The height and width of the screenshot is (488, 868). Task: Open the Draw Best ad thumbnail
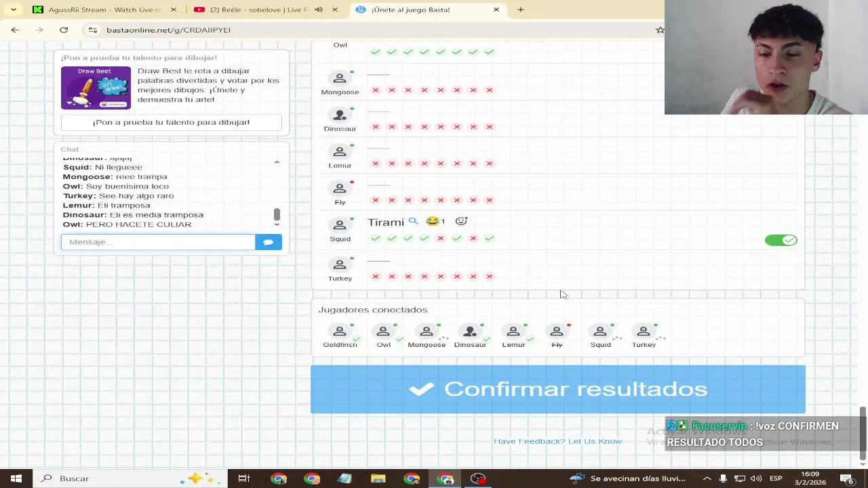click(96, 87)
